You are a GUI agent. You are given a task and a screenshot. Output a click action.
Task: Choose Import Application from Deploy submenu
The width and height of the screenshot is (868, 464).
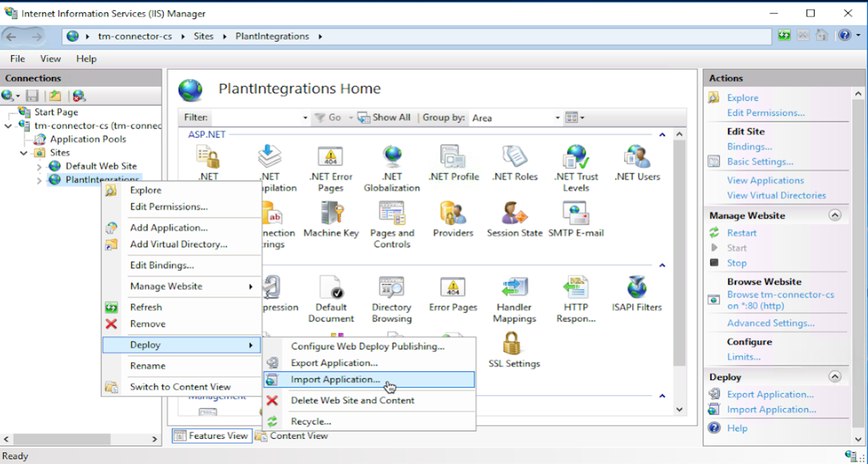335,380
